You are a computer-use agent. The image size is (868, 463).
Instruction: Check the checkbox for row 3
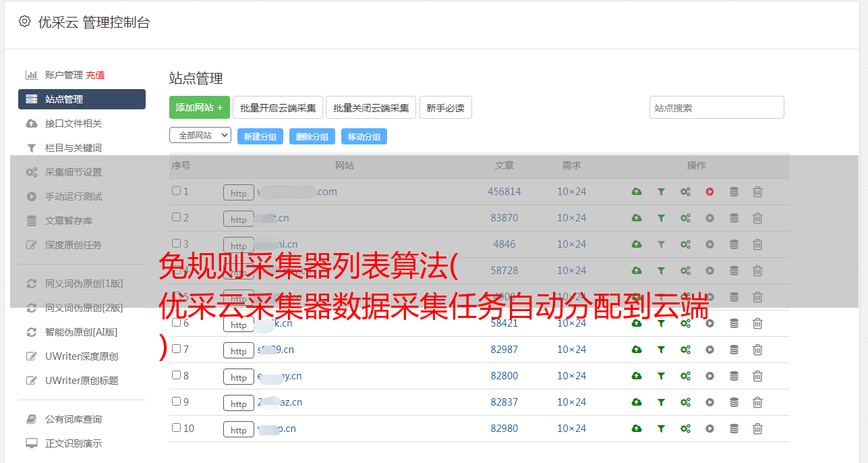point(176,244)
